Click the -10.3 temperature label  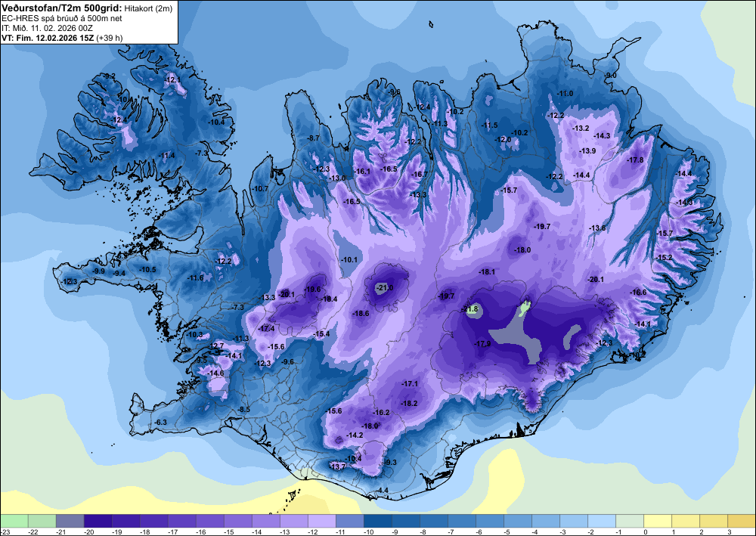(195, 334)
